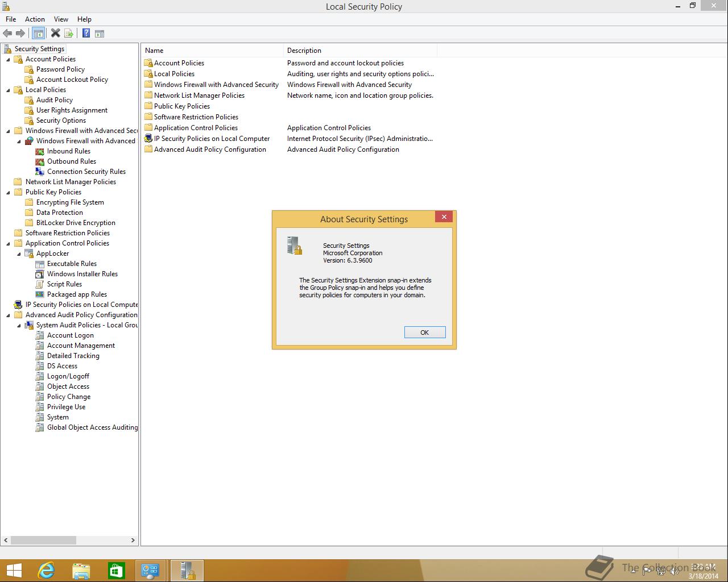Collapse Application Control Policies tree node
Screen dimensions: 728x582
point(8,243)
